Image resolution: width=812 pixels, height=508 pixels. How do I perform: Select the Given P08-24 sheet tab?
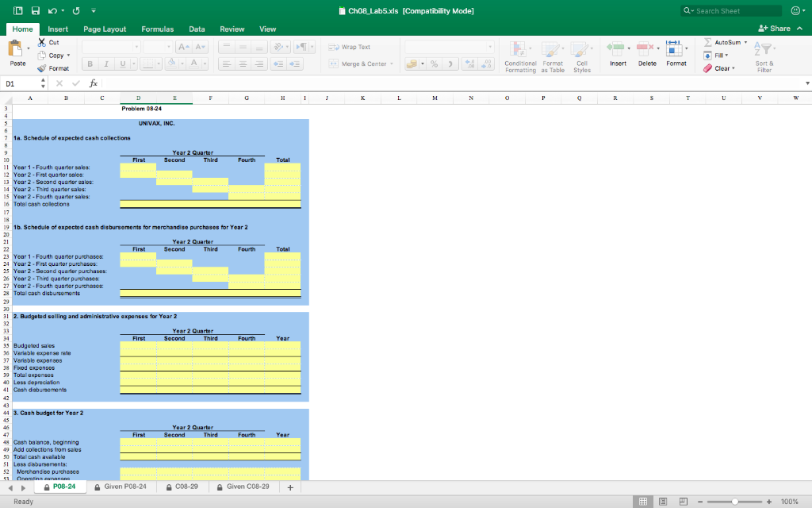point(121,487)
